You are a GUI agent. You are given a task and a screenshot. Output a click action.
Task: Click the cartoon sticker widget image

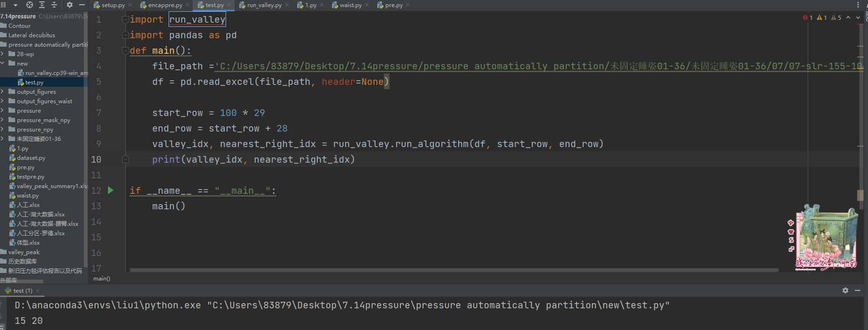[x=827, y=237]
